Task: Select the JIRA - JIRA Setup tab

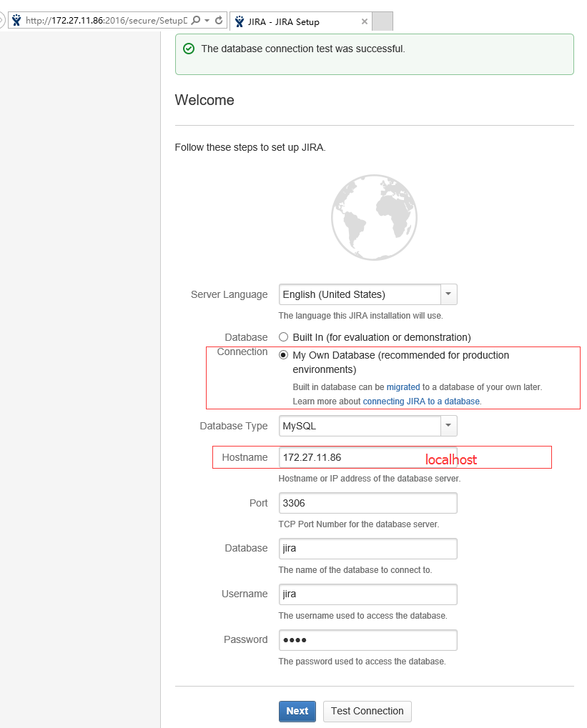Action: (300, 21)
